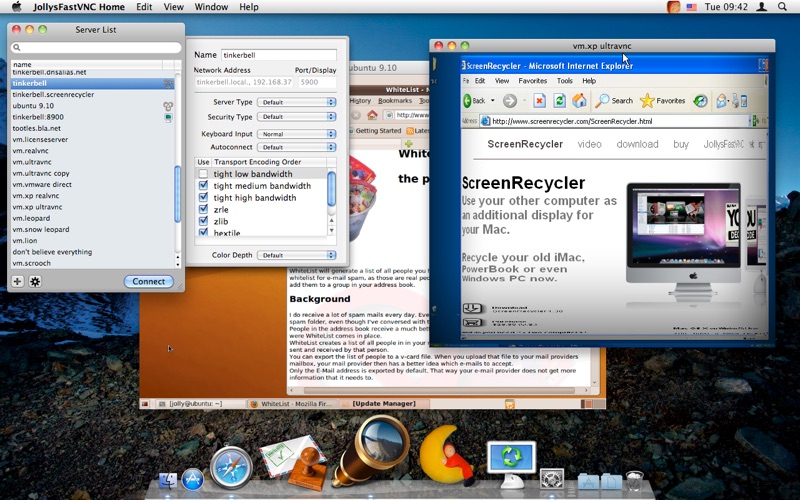
Task: Click the IE Refresh icon
Action: pyautogui.click(x=560, y=101)
